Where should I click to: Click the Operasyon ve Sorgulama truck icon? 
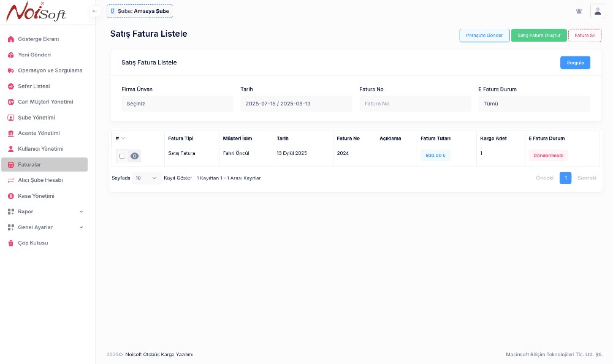click(11, 70)
